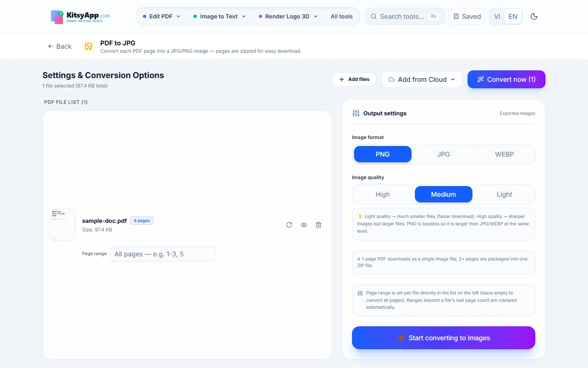
Task: Click the PDF to JPG tool icon
Action: pos(89,47)
